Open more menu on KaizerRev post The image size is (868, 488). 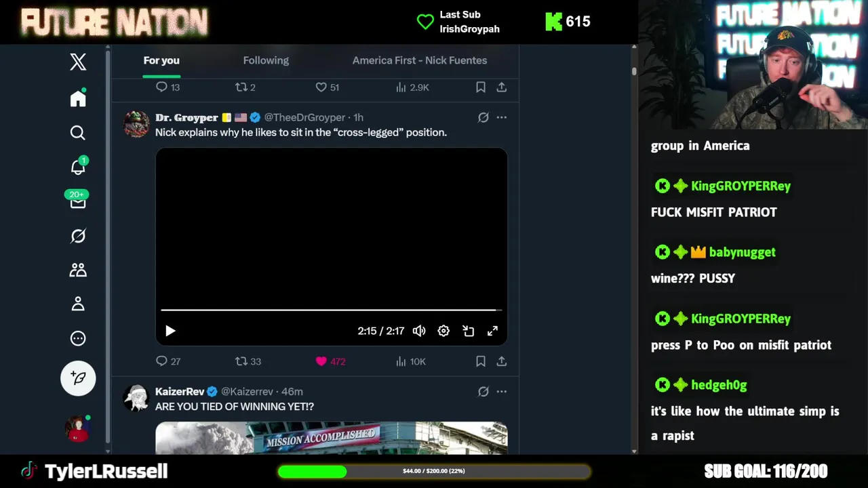501,391
